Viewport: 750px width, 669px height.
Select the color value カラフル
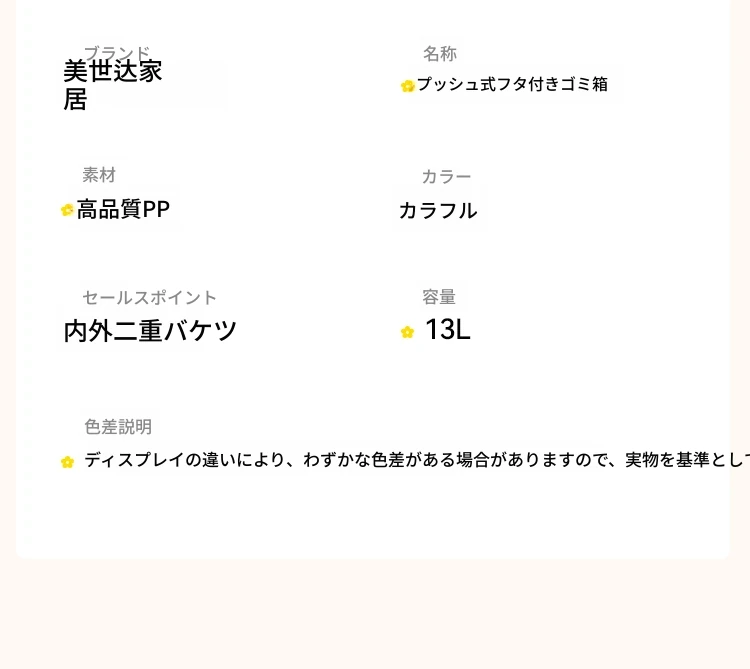[438, 211]
